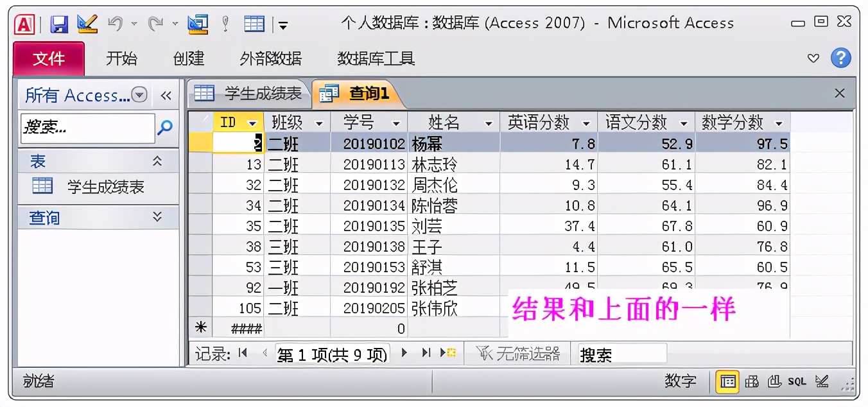
Task: Collapse the navigation pane with the shutter arrow
Action: tap(166, 95)
